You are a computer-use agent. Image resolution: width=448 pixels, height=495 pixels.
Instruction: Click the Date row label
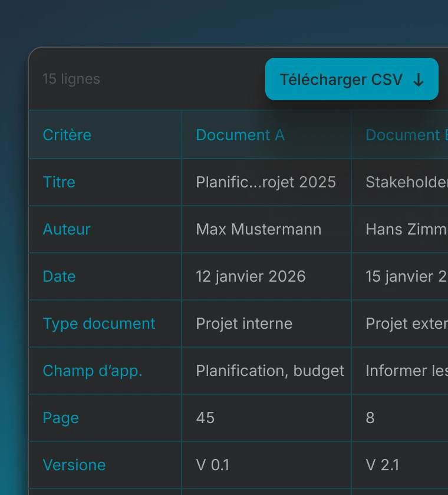point(59,276)
